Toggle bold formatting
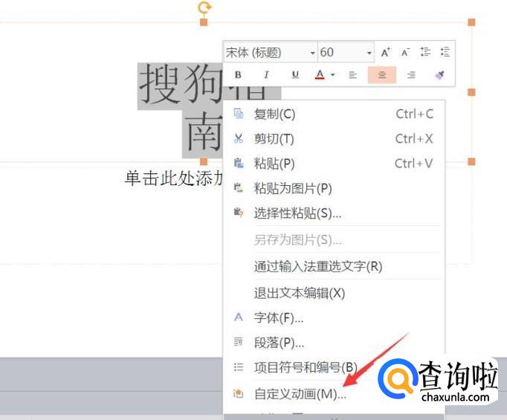The height and width of the screenshot is (420, 507). point(238,74)
